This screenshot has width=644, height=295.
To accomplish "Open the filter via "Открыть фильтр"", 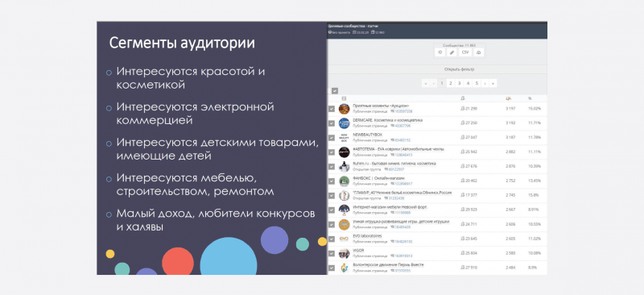I will click(x=459, y=69).
